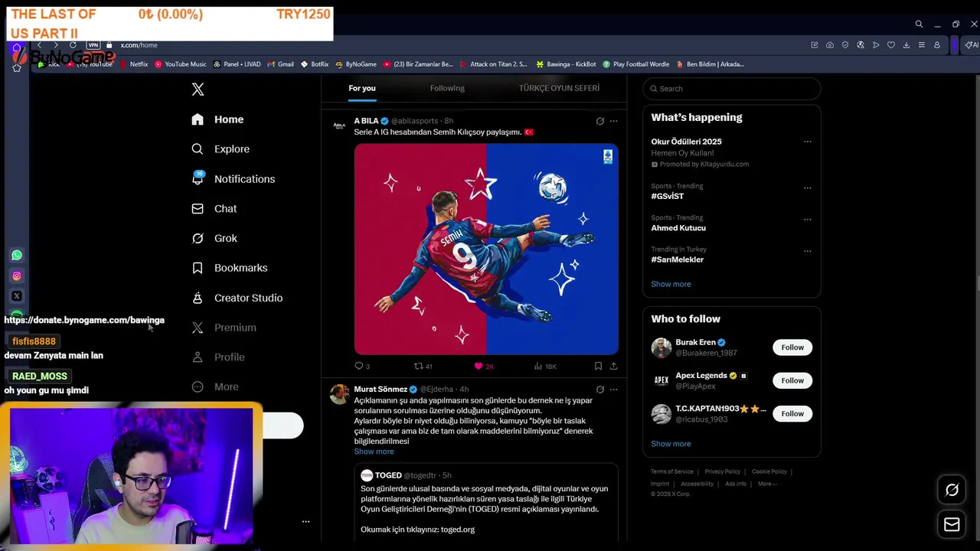Image resolution: width=980 pixels, height=551 pixels.
Task: Open options for Ahmed Kutucu trend
Action: coord(807,219)
